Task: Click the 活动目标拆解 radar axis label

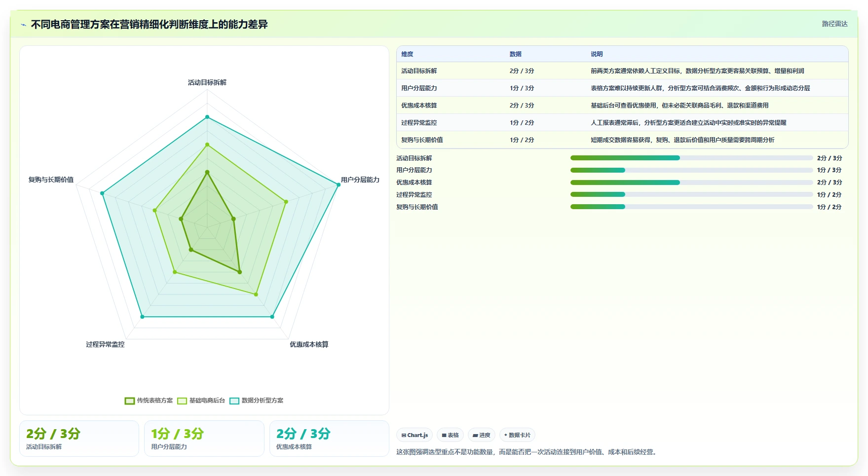Action: click(207, 82)
